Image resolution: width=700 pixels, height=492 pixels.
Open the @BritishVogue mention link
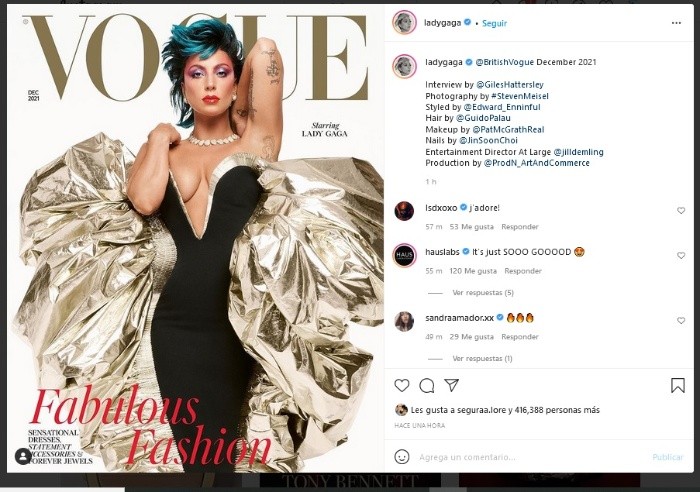coord(504,62)
